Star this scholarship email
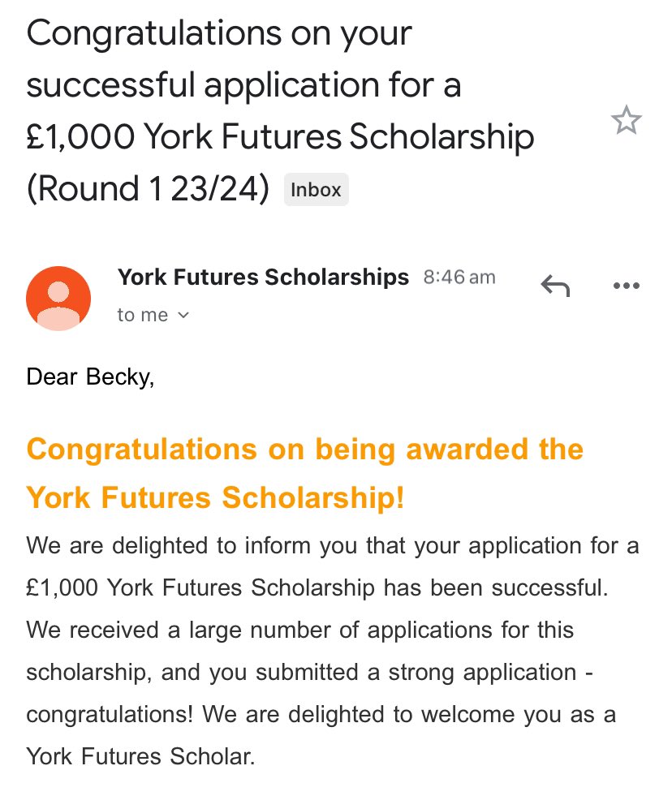 (x=626, y=120)
